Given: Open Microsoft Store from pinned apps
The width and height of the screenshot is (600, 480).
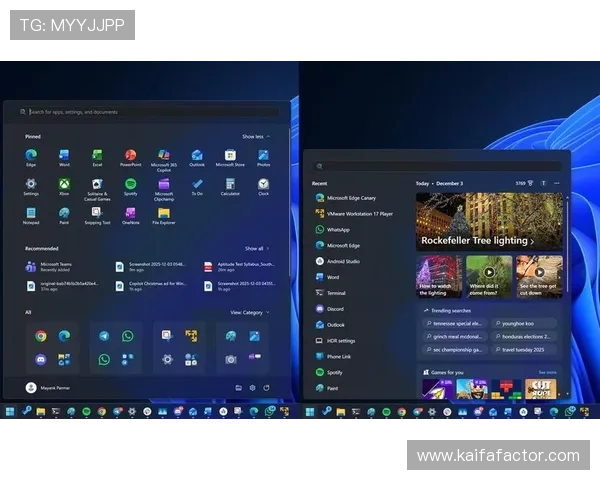Looking at the screenshot, I should pos(230,157).
